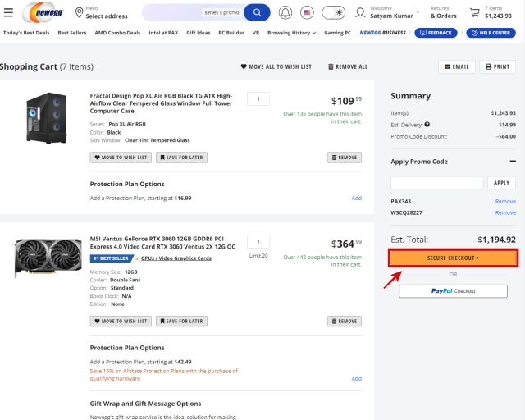Screen dimensions: 525x420
Task: Open the hamburger menu
Action: [x=8, y=12]
